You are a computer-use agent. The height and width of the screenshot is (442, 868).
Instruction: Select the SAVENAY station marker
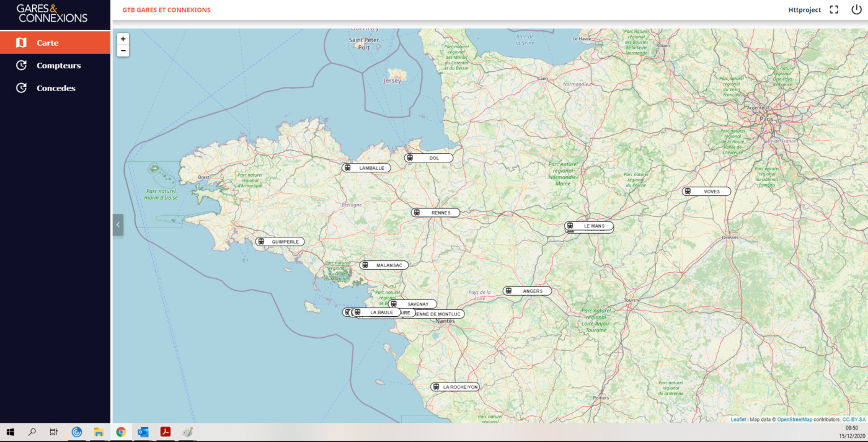point(412,304)
